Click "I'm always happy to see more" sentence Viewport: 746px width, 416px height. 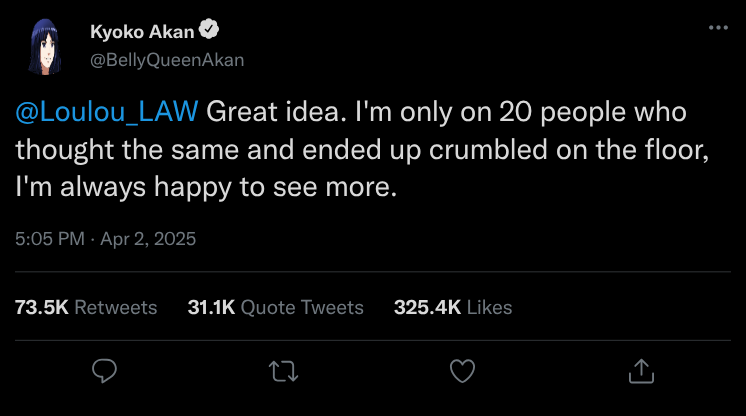[x=206, y=185]
